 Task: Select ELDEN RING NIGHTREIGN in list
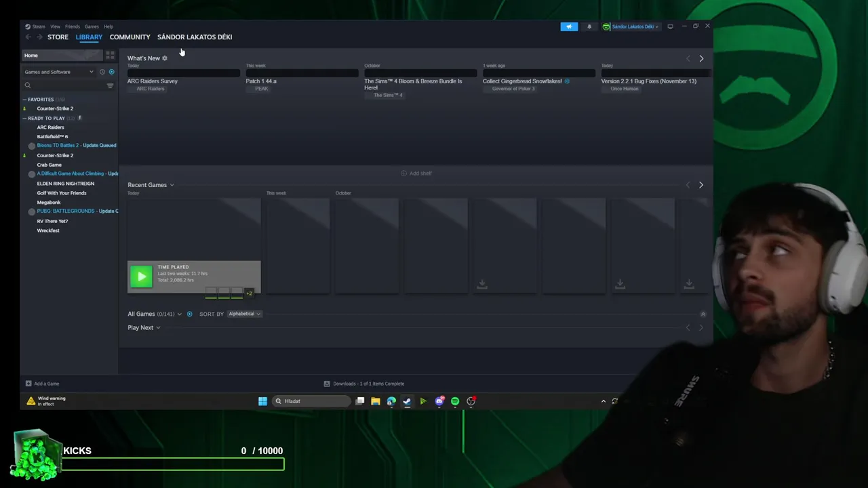click(x=66, y=184)
